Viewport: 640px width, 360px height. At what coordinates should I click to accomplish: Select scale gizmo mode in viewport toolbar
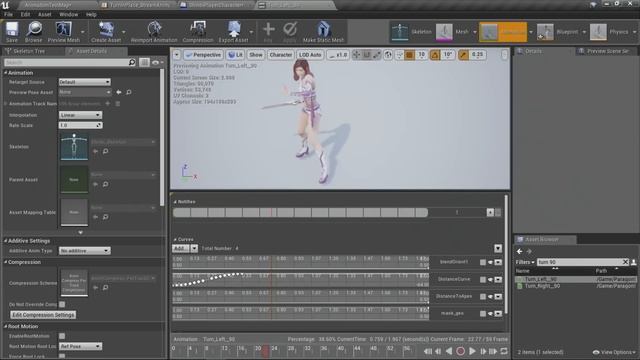pos(376,55)
